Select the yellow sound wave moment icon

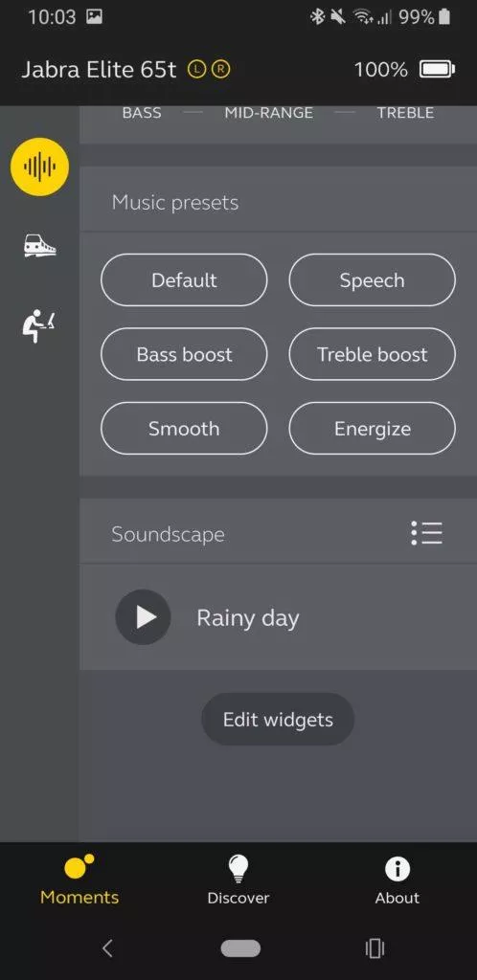click(39, 167)
